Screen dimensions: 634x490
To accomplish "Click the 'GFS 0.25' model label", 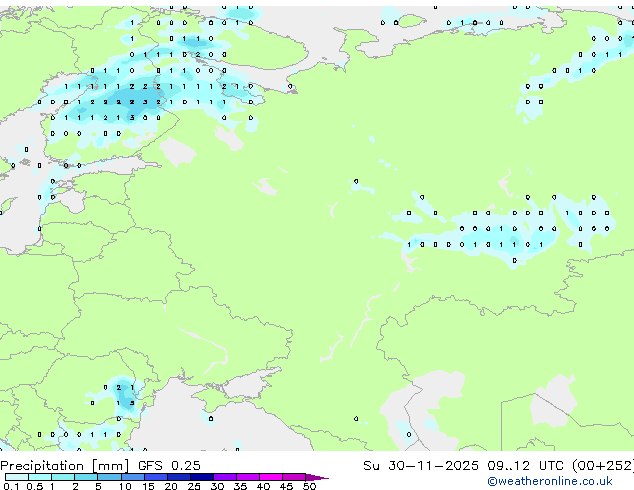I will [x=169, y=465].
